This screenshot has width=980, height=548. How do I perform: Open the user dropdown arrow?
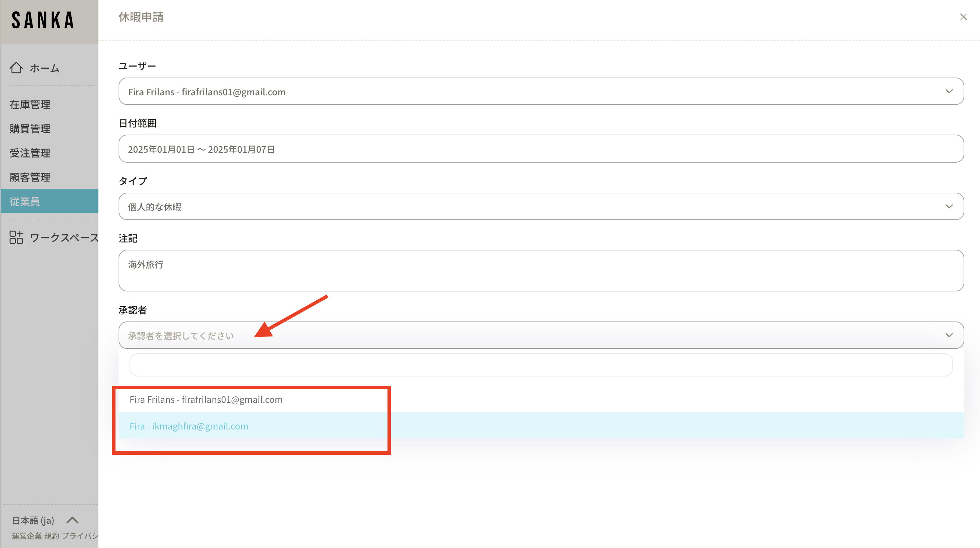[949, 92]
